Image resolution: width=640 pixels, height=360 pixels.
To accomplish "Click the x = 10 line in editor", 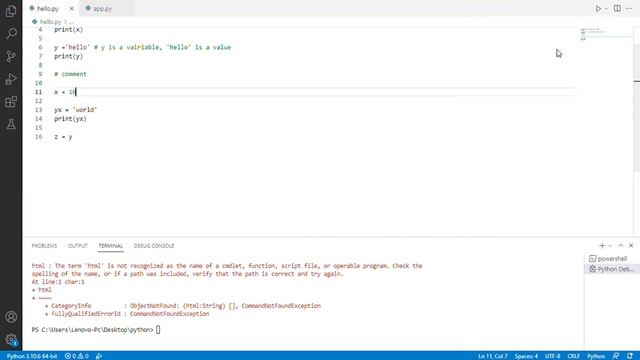I will click(x=65, y=92).
